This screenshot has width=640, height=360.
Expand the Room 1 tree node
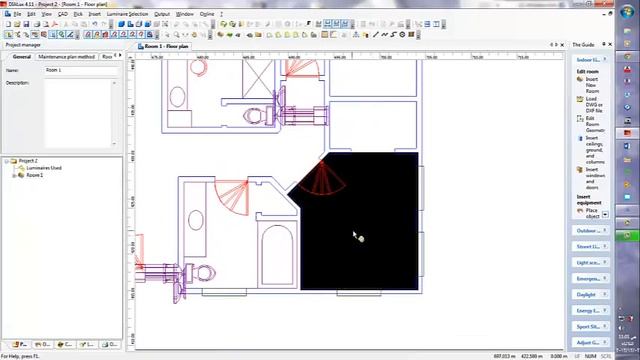(x=14, y=176)
